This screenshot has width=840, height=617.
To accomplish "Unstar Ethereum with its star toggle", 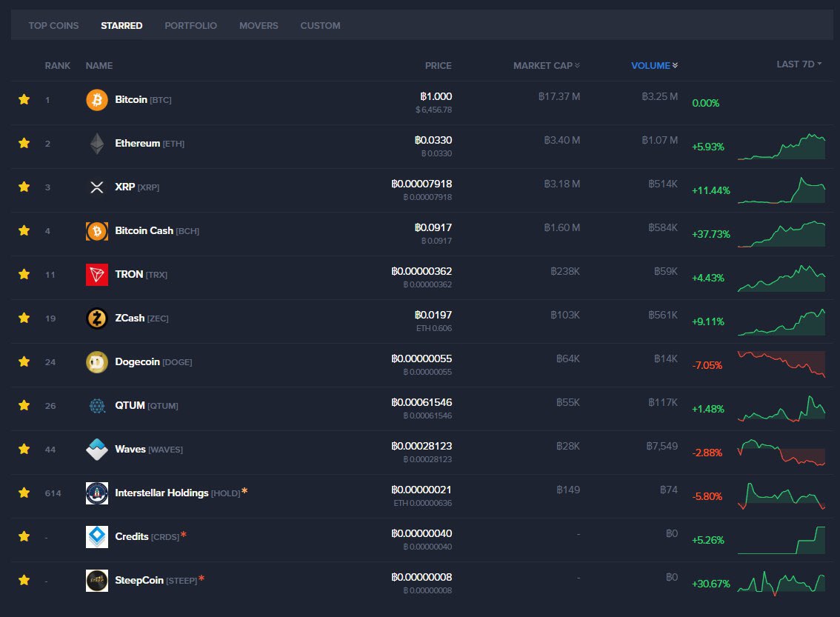I will click(x=24, y=143).
